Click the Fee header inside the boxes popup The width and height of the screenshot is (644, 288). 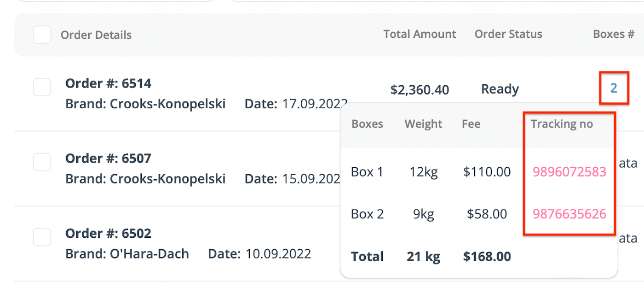tap(471, 123)
